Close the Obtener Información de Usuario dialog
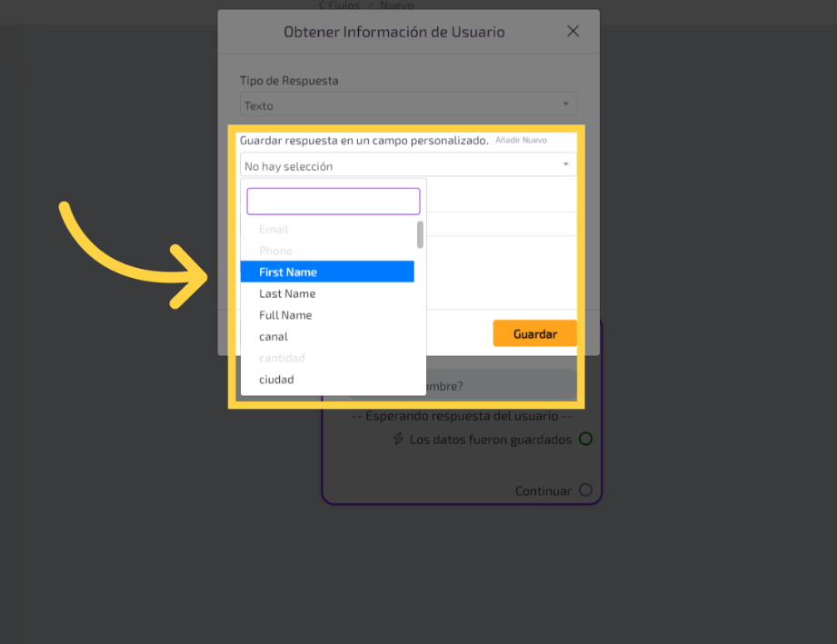Image resolution: width=837 pixels, height=644 pixels. point(573,32)
